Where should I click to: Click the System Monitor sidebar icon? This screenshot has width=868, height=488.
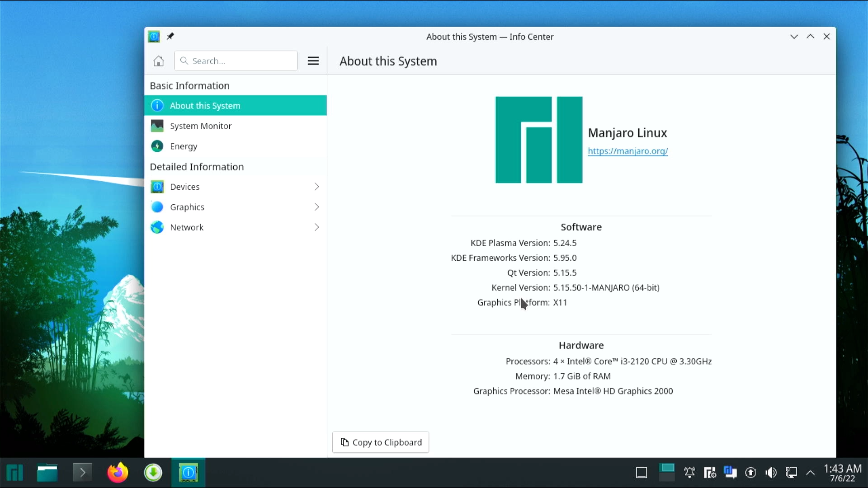coord(157,126)
